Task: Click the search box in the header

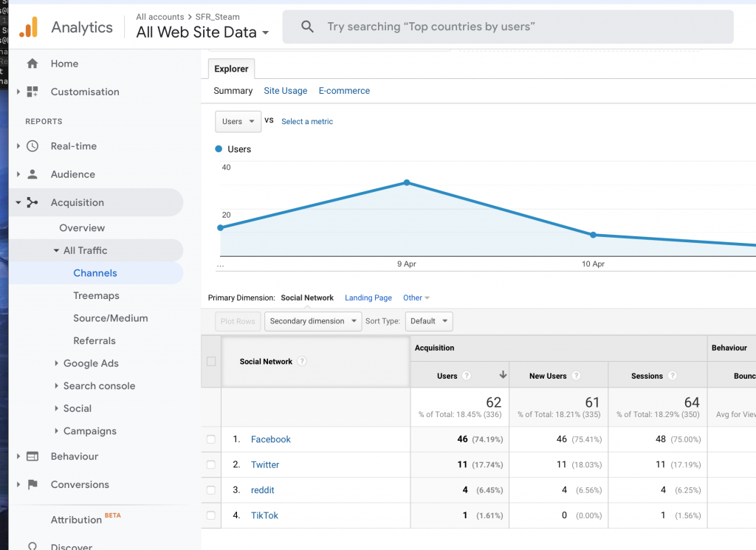Action: [x=508, y=27]
